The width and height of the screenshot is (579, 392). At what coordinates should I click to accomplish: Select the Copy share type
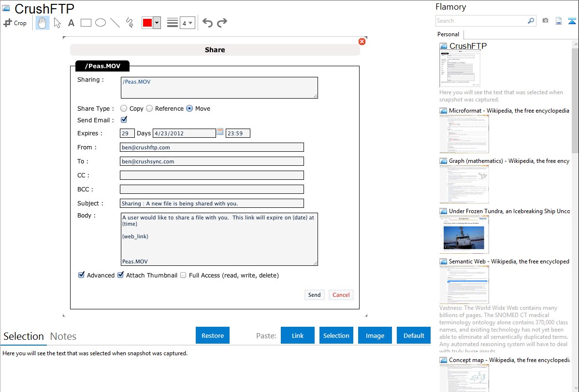click(124, 108)
